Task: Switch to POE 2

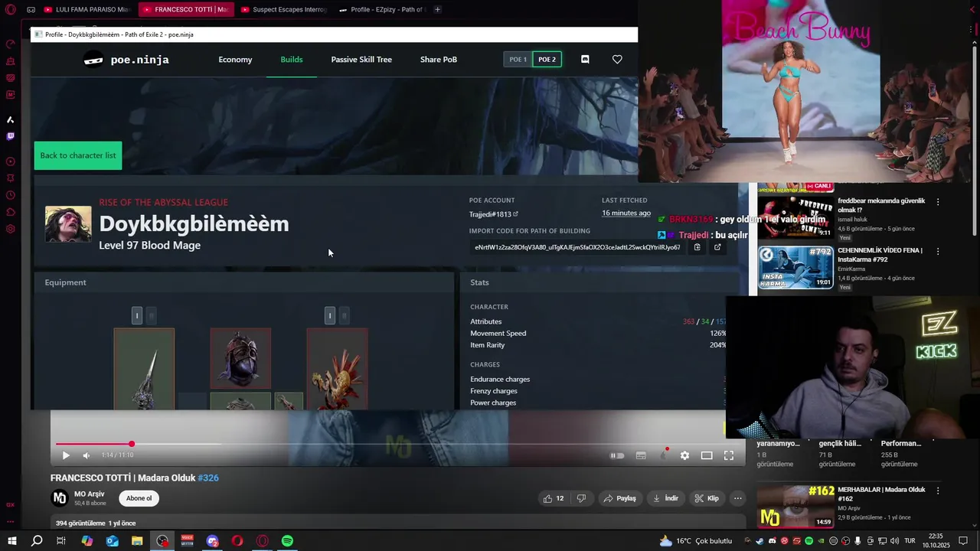Action: [x=547, y=60]
